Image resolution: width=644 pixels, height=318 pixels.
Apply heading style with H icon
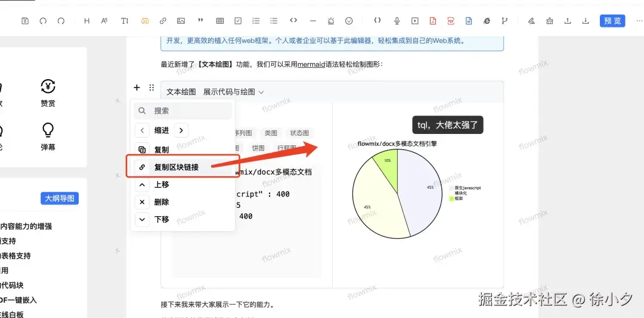point(86,20)
